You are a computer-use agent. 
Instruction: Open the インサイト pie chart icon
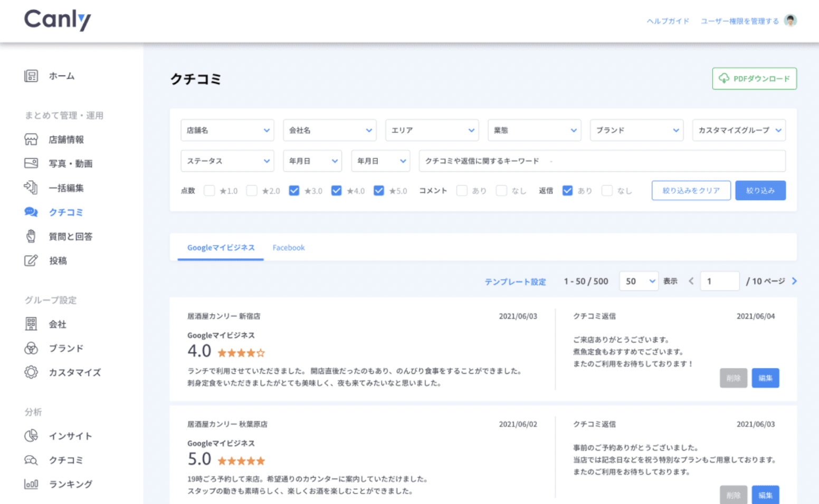[31, 435]
